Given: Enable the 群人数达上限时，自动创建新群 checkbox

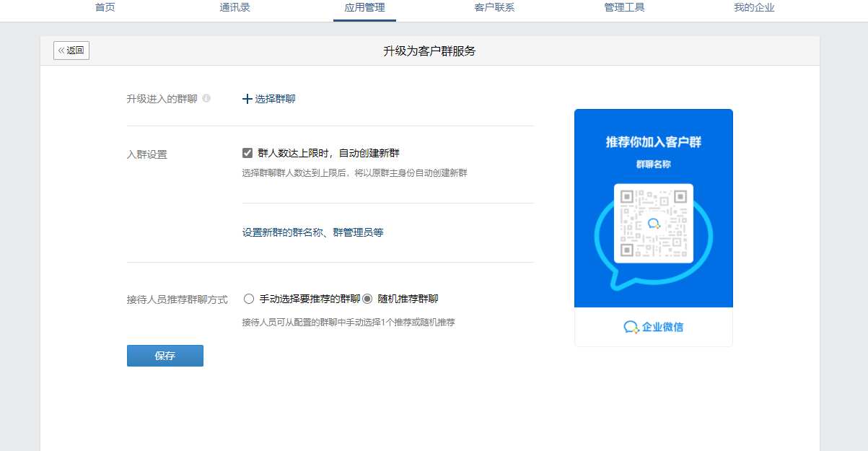Looking at the screenshot, I should coord(247,153).
